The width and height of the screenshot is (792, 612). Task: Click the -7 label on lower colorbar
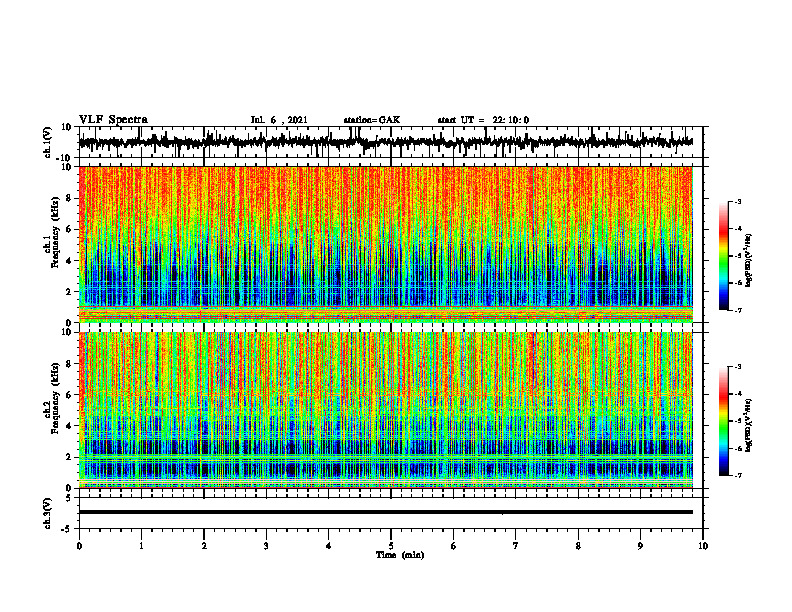[x=737, y=475]
